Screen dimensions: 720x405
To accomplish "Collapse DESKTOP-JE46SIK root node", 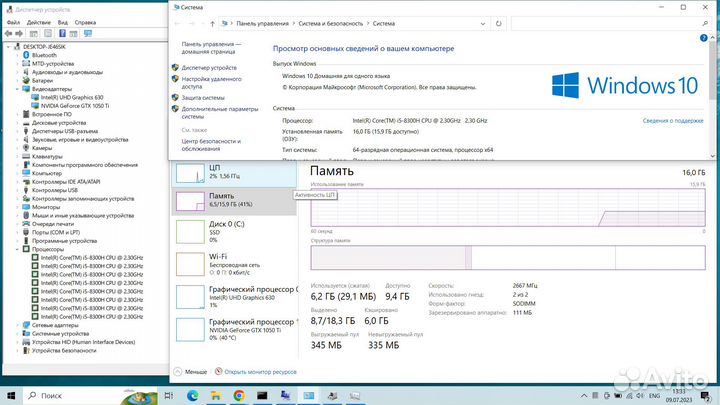I will [x=8, y=47].
